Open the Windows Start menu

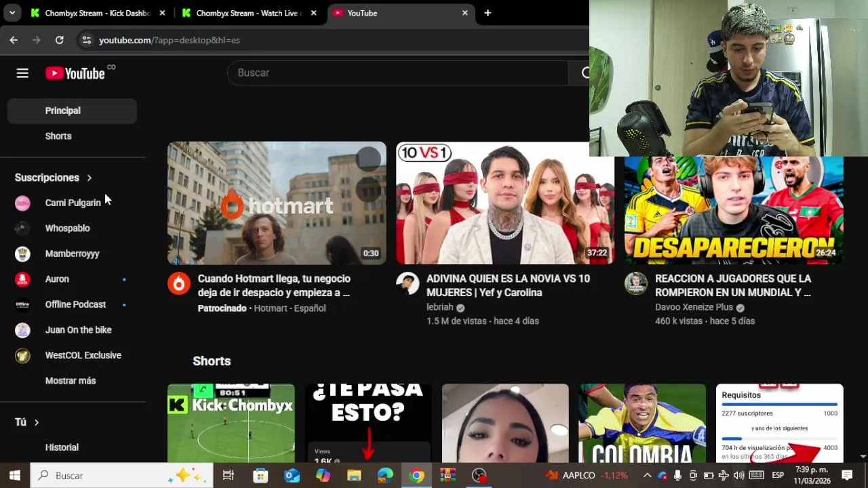15,475
